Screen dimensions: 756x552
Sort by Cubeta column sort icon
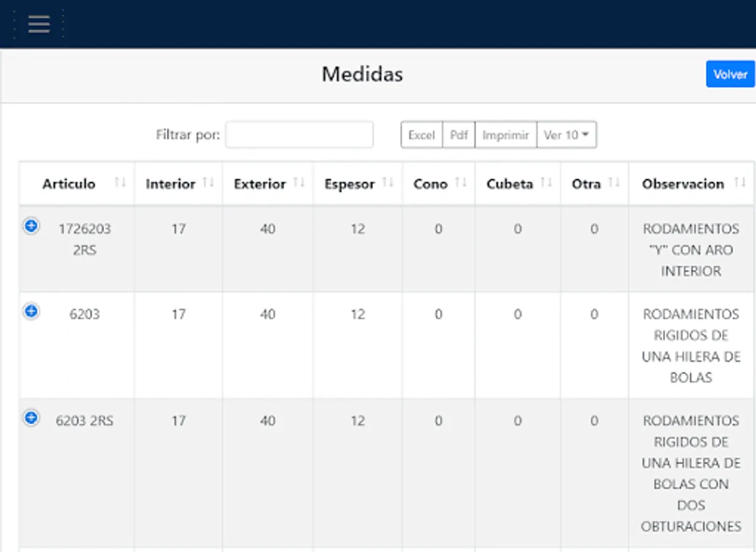(546, 183)
